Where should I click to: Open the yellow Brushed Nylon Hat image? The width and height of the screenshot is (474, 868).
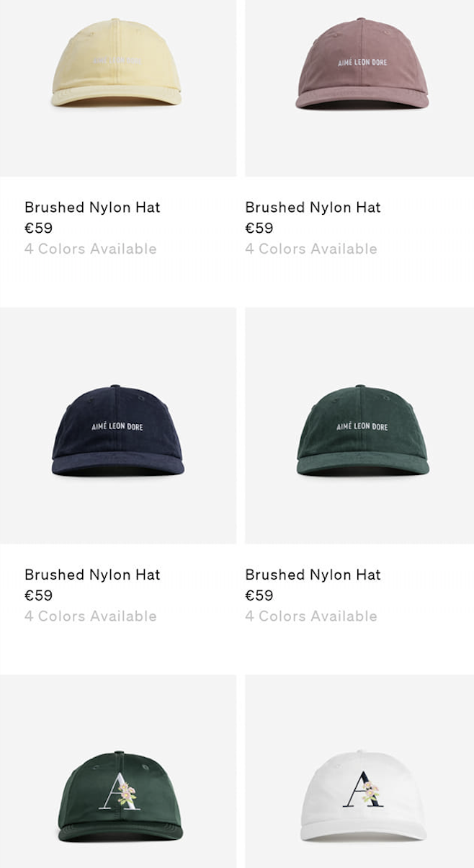coord(118,88)
